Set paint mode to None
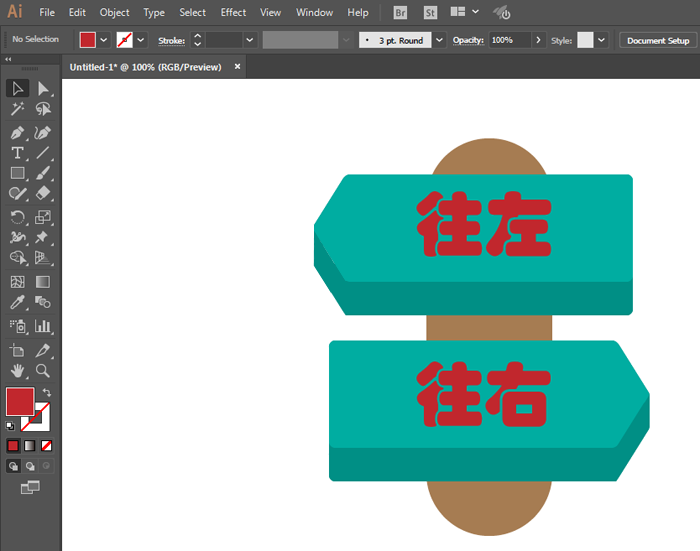Screen dimensions: 700x551 pyautogui.click(x=46, y=446)
